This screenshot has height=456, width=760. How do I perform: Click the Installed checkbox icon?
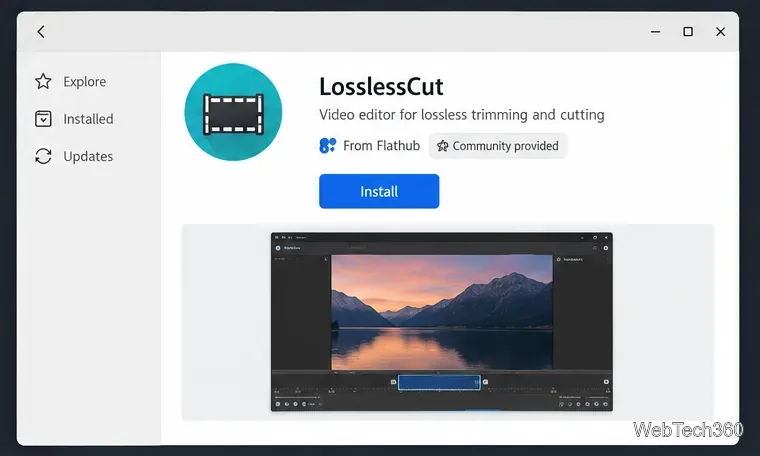[43, 119]
